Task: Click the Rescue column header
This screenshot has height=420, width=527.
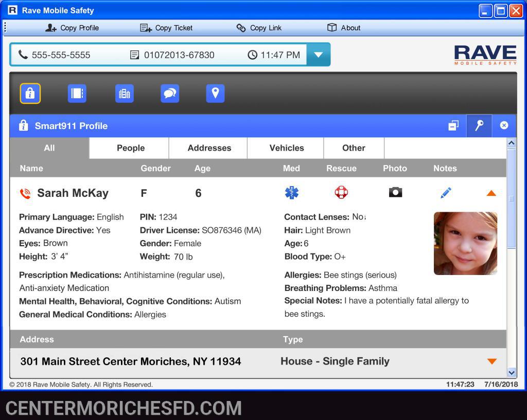Action: click(x=341, y=168)
